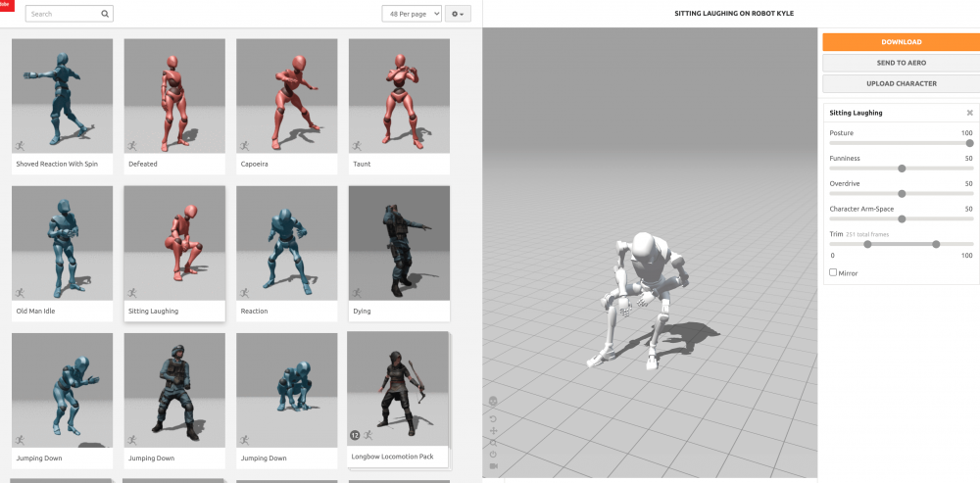Click the Posture slider handle

969,143
